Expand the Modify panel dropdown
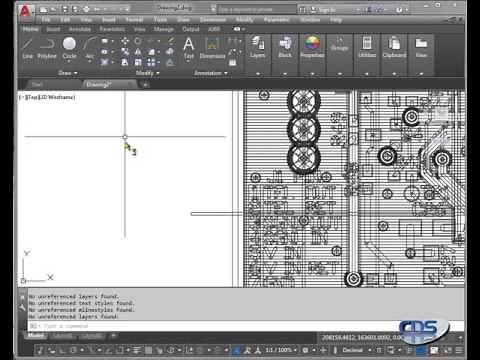 [x=147, y=73]
